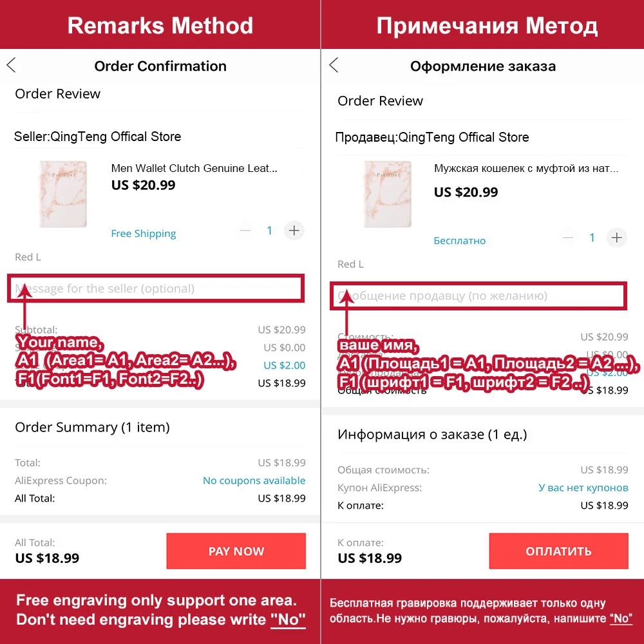Tap 'Seller:QingTeng Offical Store' name

point(98,137)
